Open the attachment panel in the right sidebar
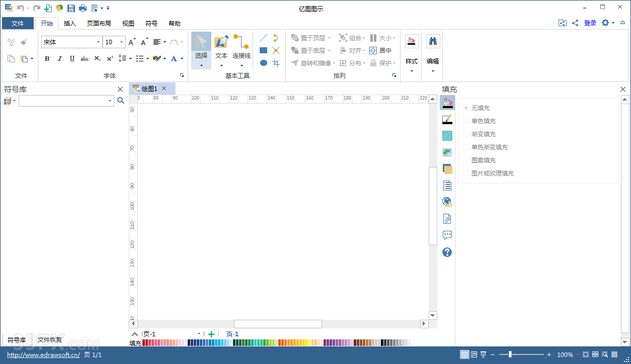Image resolution: width=631 pixels, height=364 pixels. pyautogui.click(x=447, y=218)
